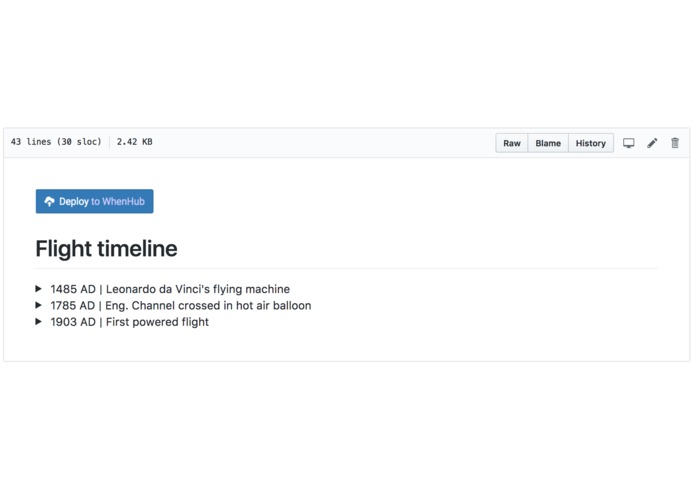Expand the 1785 AD entry triangle

[39, 305]
